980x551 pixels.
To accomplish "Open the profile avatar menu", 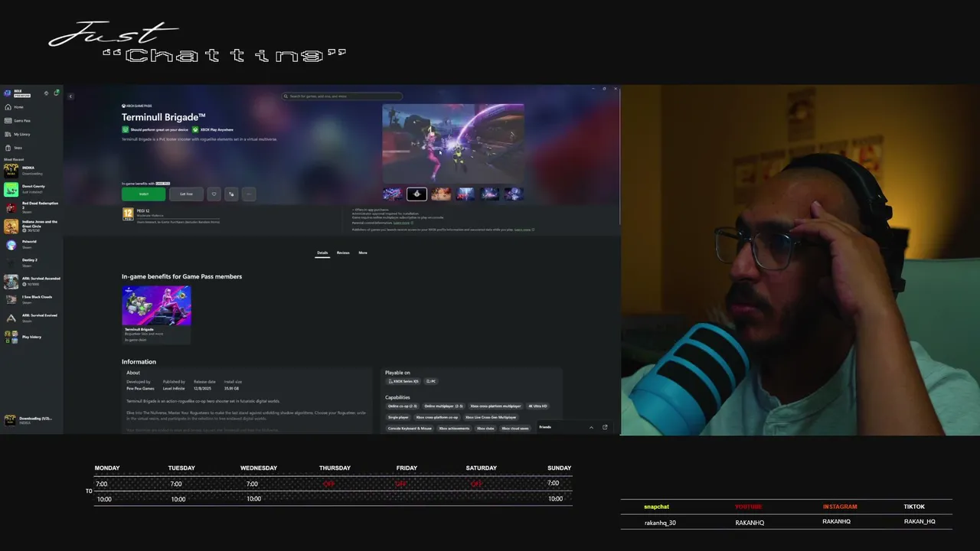I will [x=8, y=93].
